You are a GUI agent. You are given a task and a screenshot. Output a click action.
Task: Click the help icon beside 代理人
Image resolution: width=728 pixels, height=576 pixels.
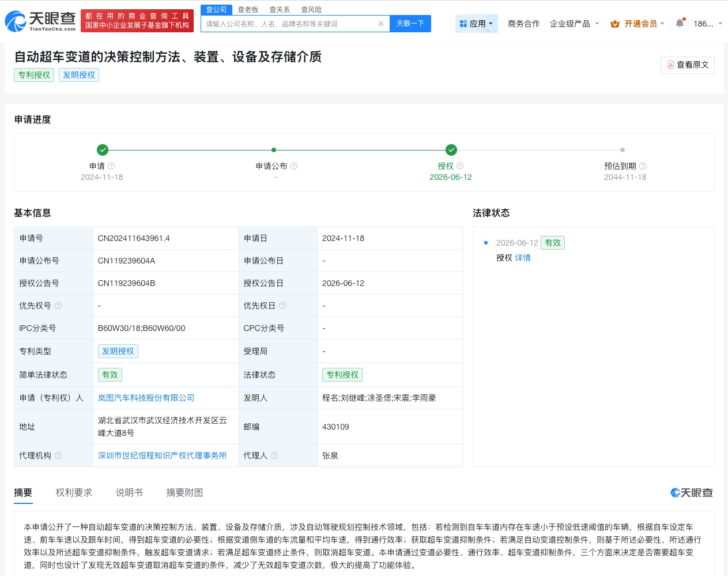[274, 455]
